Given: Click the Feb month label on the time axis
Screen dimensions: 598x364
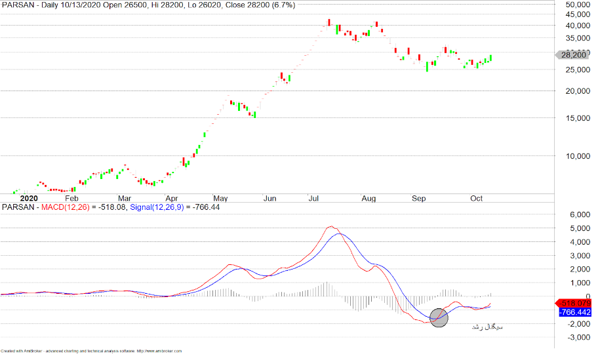Looking at the screenshot, I should pyautogui.click(x=71, y=197).
